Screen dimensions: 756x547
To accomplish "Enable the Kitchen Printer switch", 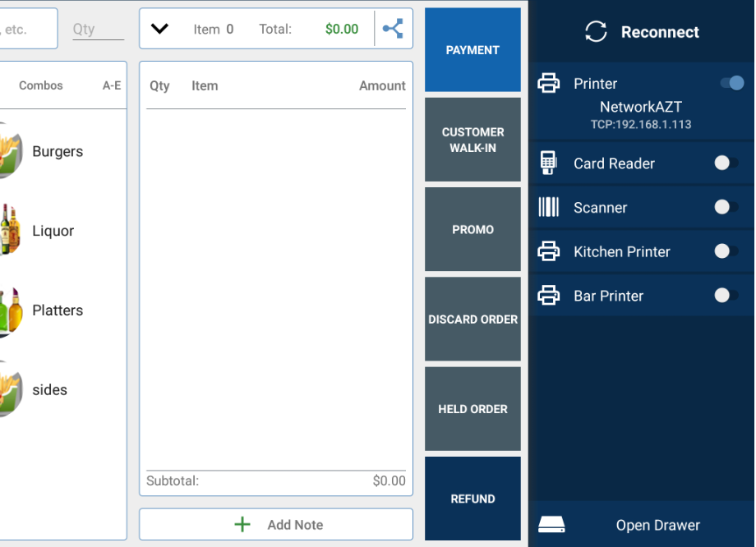I will coord(726,252).
